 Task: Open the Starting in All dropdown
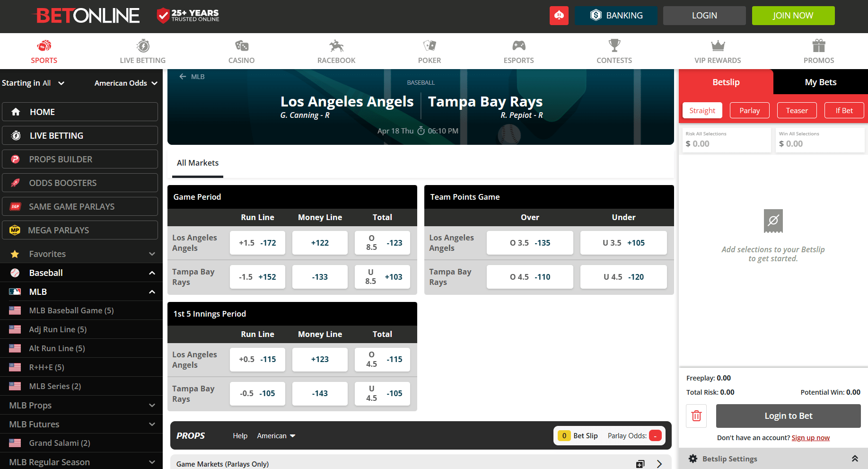(x=33, y=83)
